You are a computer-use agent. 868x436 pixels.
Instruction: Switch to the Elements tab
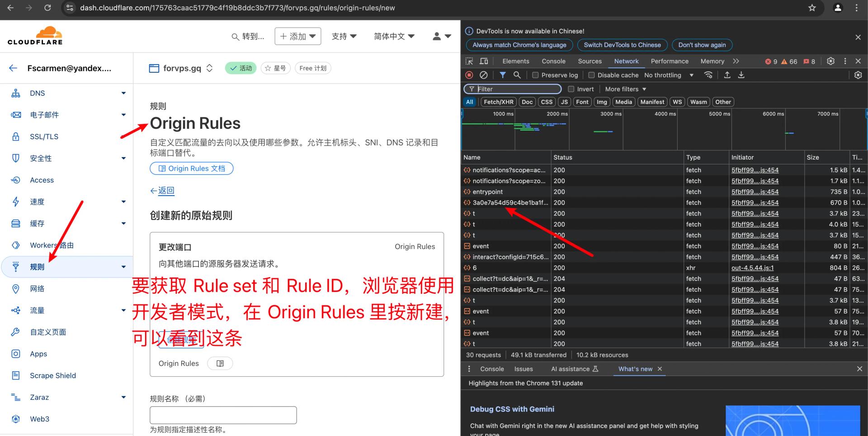[515, 61]
